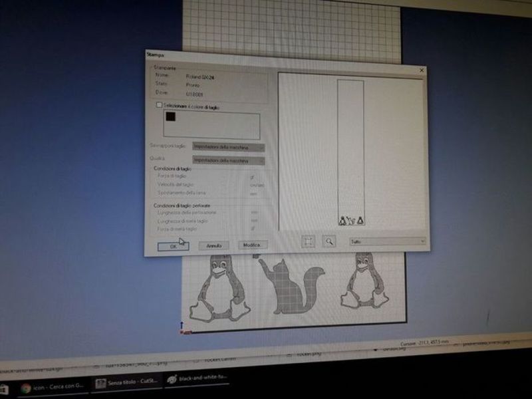
Task: Open the Chrome taskbar item 'icon - Cerca con G...'
Action: (52, 386)
